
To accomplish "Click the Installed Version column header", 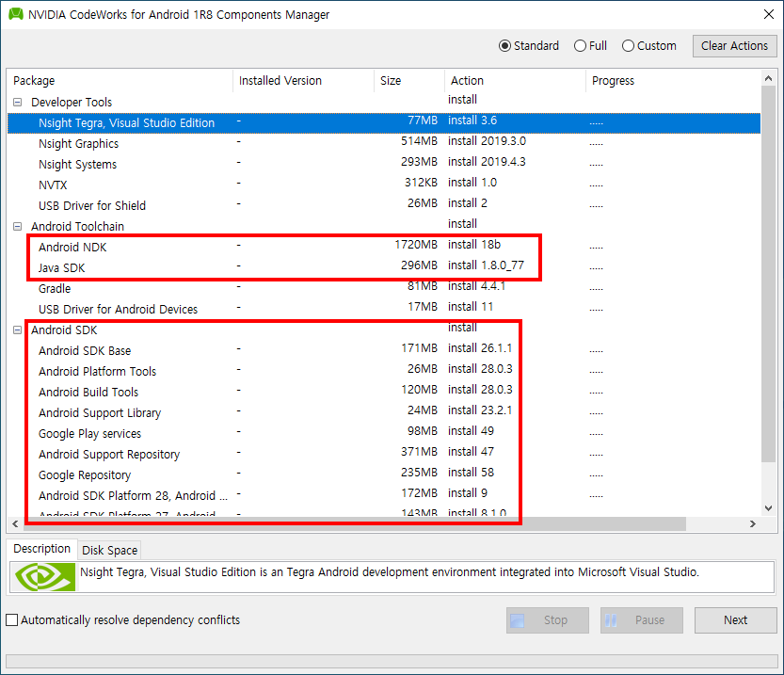I will pyautogui.click(x=303, y=81).
